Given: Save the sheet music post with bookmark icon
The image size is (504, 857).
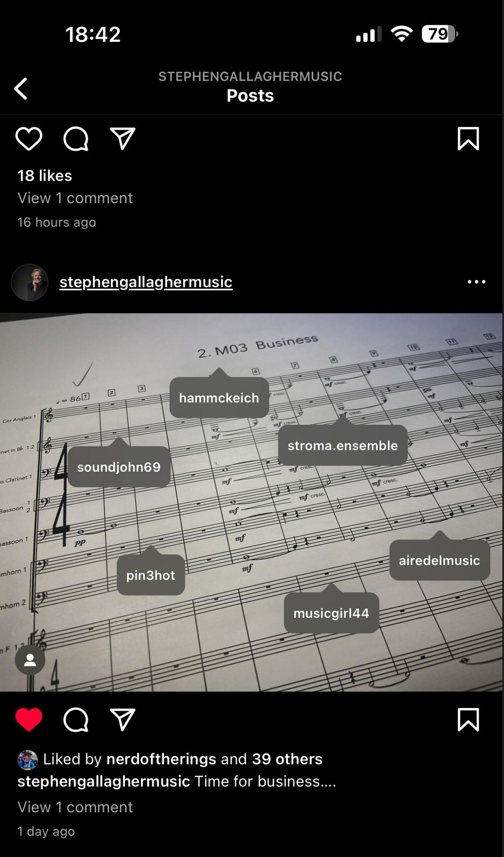Looking at the screenshot, I should click(468, 719).
